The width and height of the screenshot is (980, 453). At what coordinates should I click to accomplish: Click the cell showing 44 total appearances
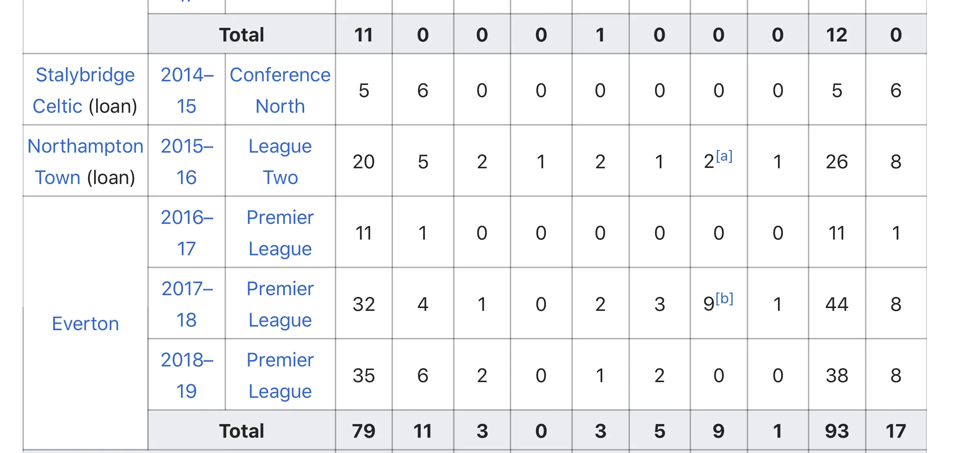click(837, 304)
